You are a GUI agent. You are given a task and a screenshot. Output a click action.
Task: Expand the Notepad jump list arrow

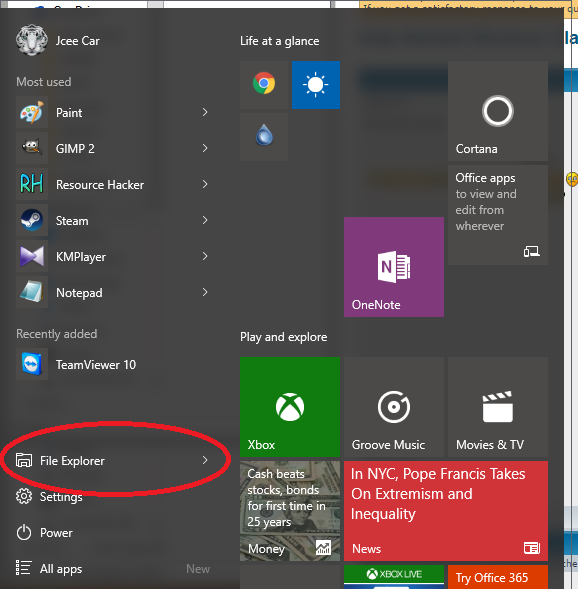[x=205, y=292]
